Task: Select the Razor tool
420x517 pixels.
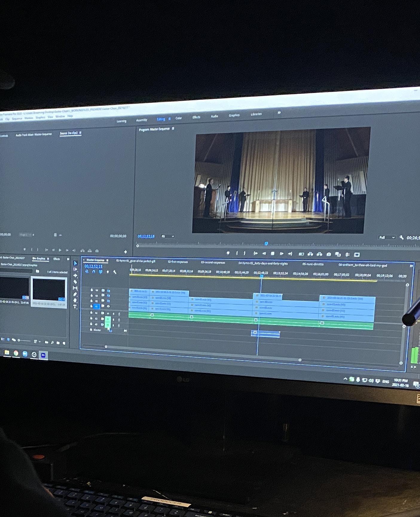Action: (75, 282)
